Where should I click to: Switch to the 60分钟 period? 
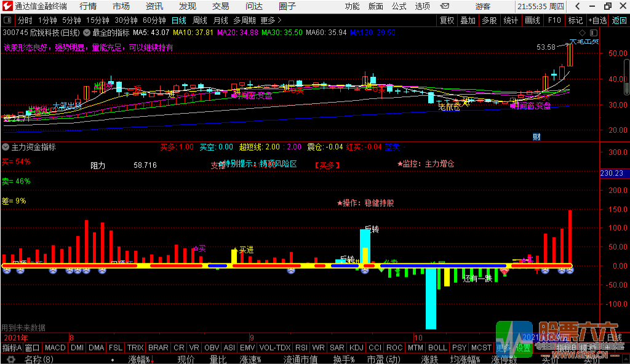154,20
